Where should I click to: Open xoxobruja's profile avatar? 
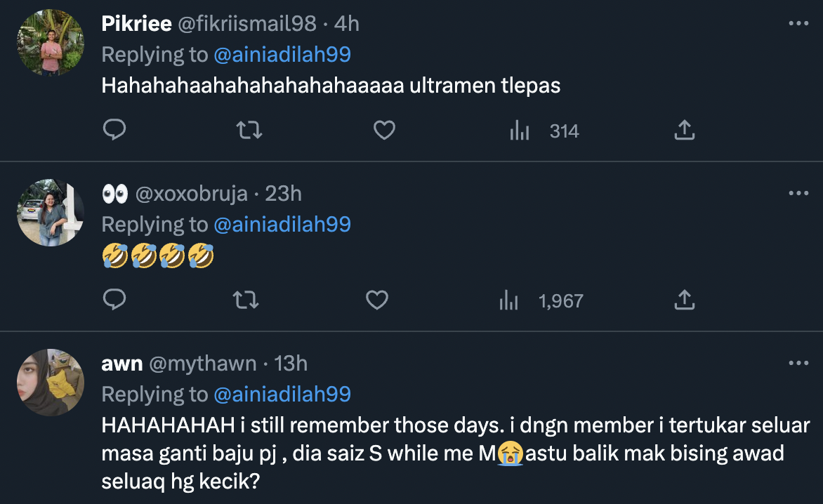tap(51, 212)
